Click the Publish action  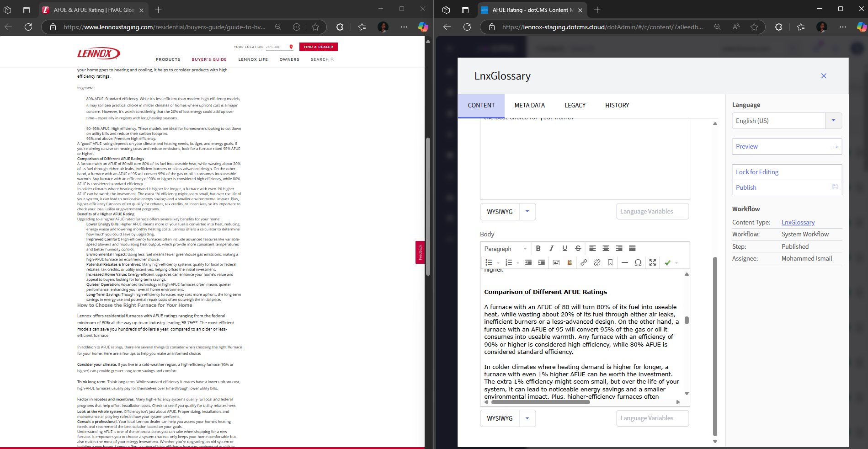(787, 187)
